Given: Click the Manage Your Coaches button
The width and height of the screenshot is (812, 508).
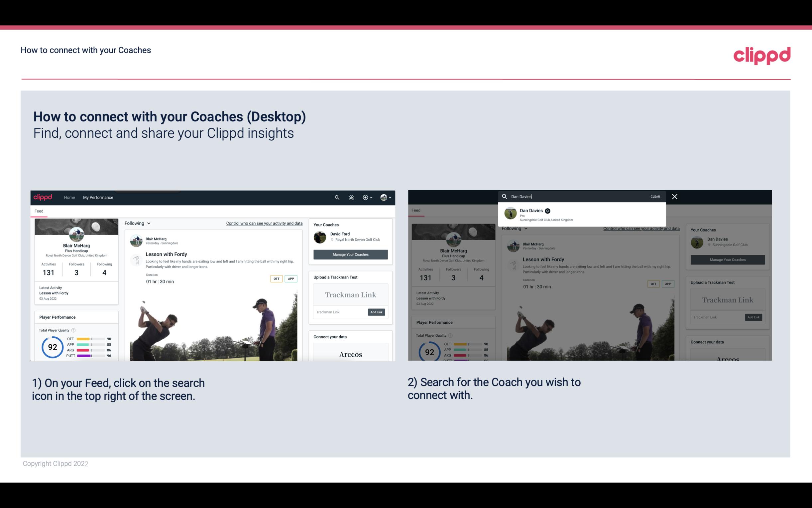Looking at the screenshot, I should pyautogui.click(x=350, y=254).
